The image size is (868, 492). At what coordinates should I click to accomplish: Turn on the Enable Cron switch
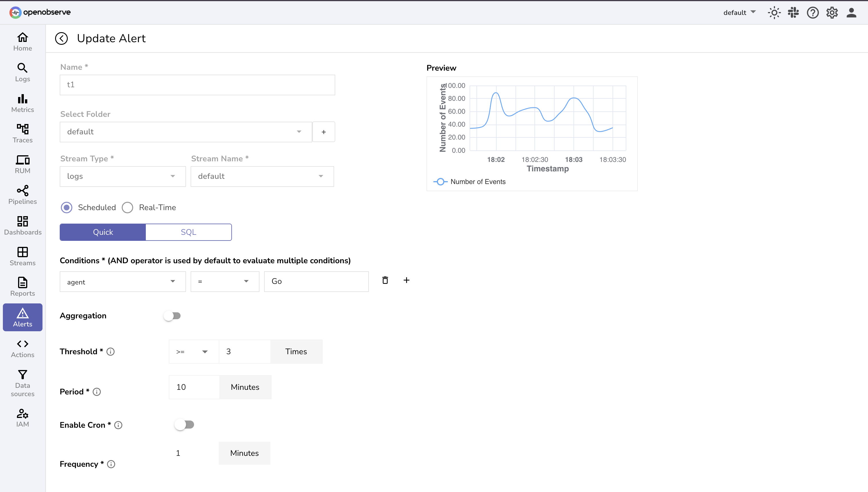click(x=185, y=425)
